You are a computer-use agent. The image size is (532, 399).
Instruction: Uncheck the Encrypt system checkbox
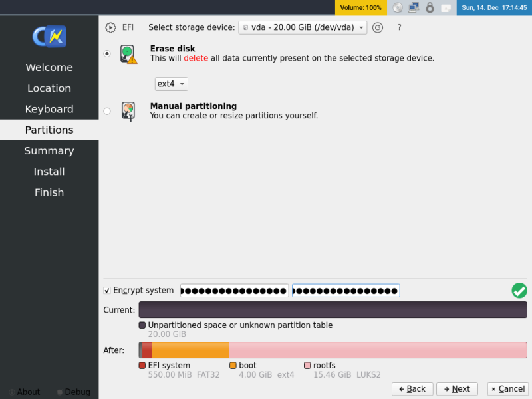[107, 290]
